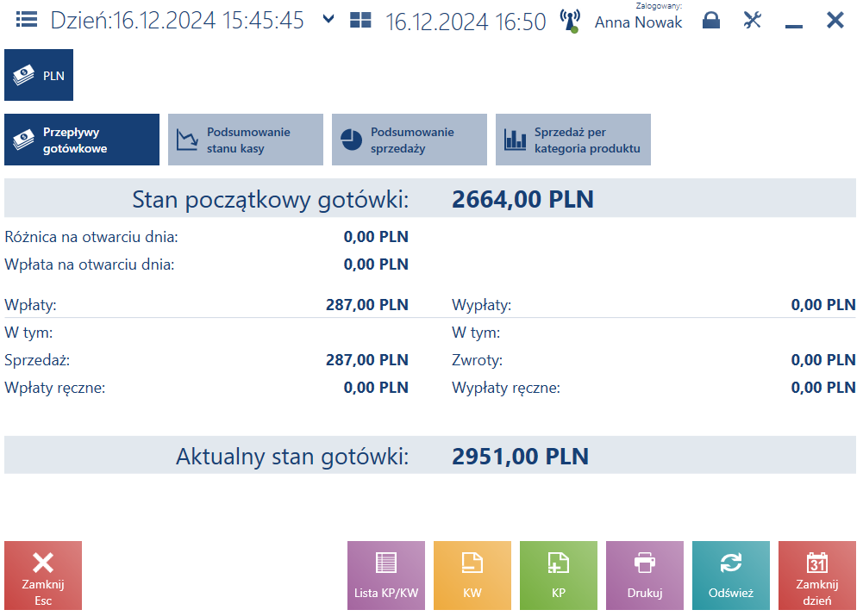Print the report with Drukuj
Viewport: 863px width, 616px height.
point(645,576)
